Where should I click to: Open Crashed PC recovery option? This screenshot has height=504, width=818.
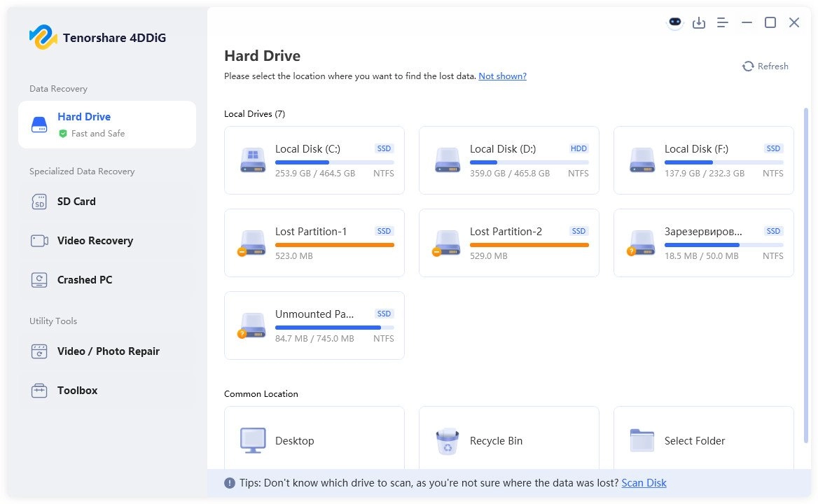point(84,280)
